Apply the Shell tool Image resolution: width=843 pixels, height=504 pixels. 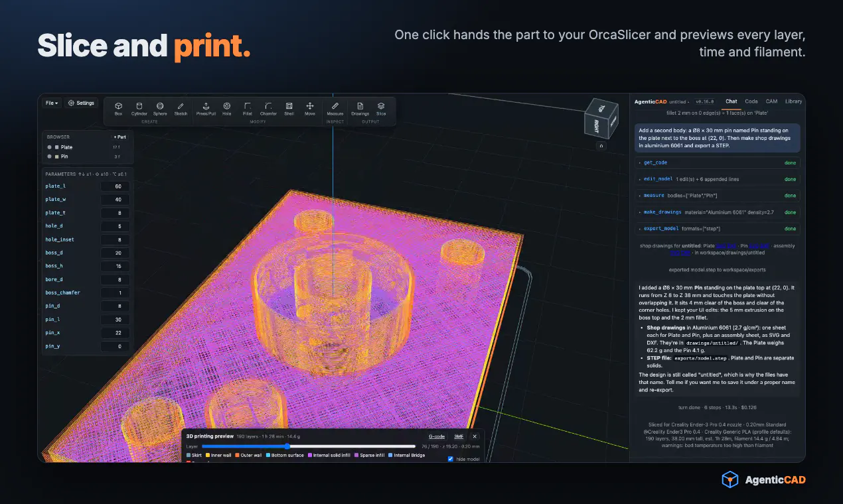pyautogui.click(x=289, y=109)
